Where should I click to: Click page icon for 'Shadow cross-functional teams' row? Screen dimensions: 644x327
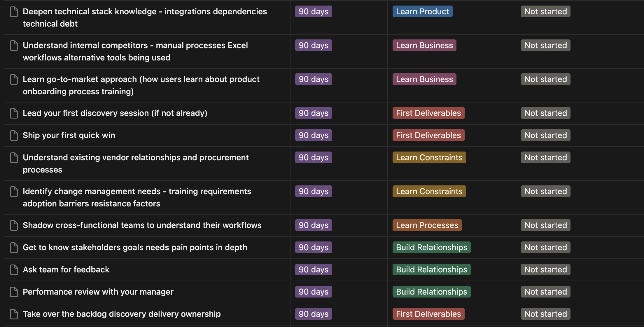tap(14, 225)
